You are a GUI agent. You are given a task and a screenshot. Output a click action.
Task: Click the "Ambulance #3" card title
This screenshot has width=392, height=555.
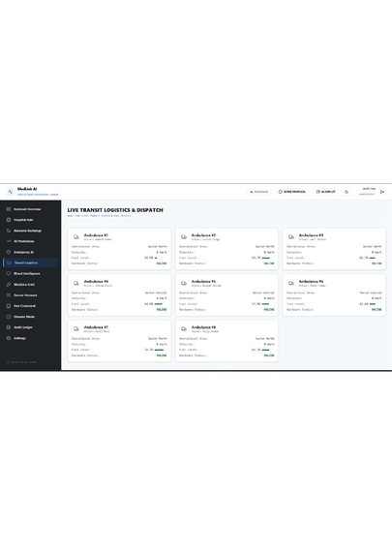[x=311, y=235]
